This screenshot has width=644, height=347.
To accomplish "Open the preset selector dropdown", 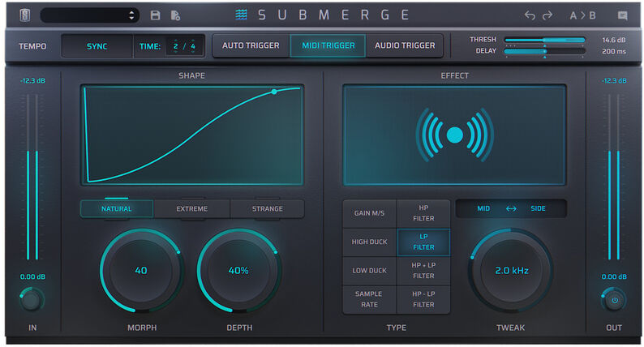I will click(89, 15).
